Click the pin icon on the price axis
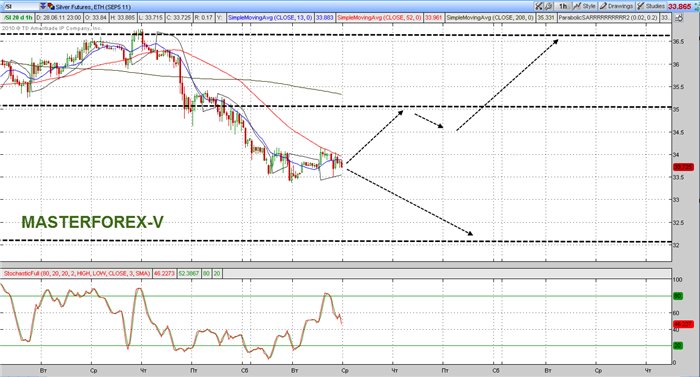The width and height of the screenshot is (700, 377). point(679,18)
